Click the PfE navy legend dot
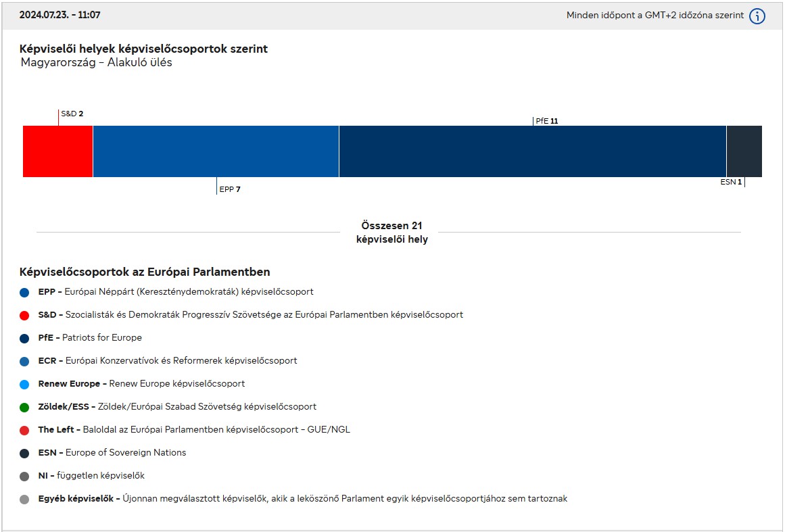This screenshot has height=532, width=785. tap(24, 339)
